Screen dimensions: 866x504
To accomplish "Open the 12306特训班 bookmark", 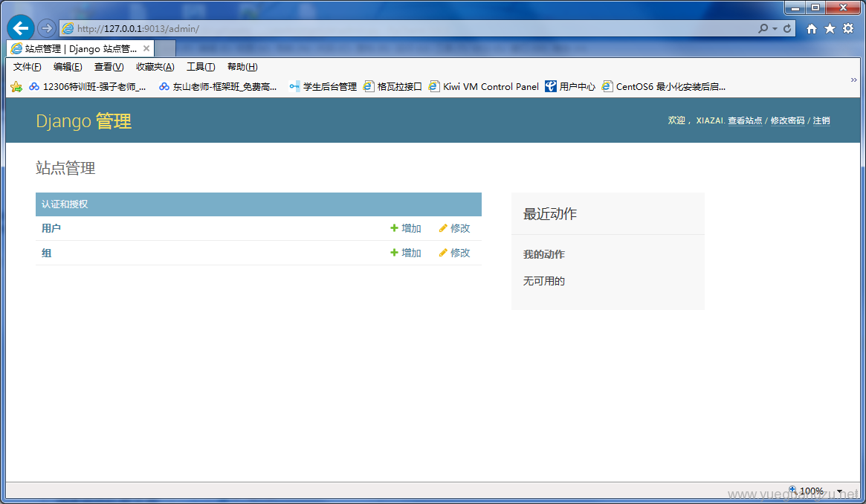I will click(88, 87).
